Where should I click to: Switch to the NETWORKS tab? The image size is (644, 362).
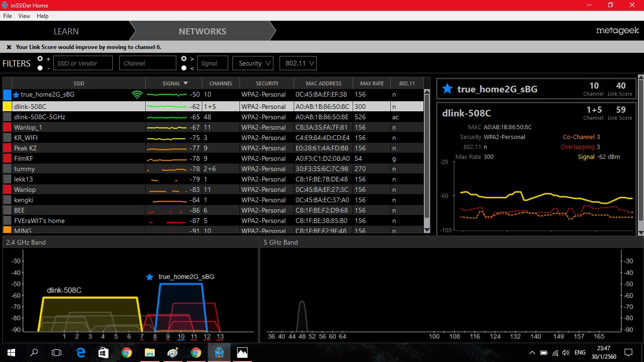tap(202, 31)
